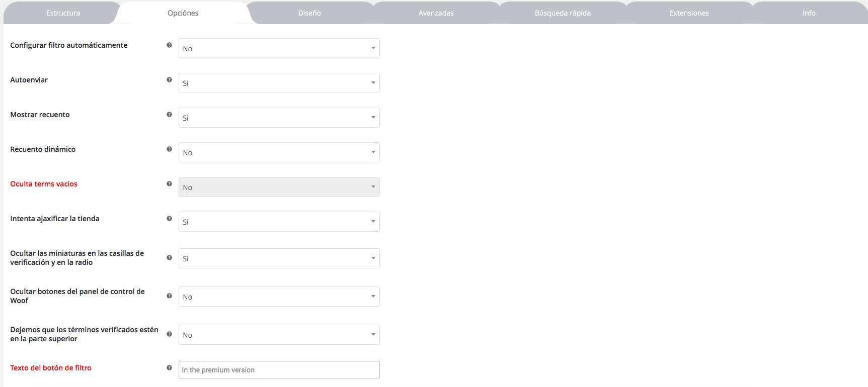Viewport: 868px width, 387px height.
Task: Click help icon for Texto del botón de filtro
Action: [169, 368]
